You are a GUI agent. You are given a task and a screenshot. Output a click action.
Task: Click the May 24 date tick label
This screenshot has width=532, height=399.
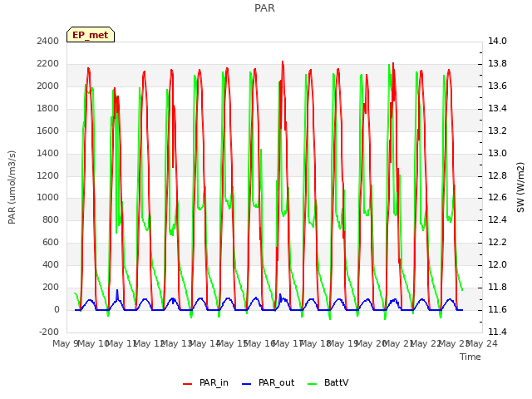[x=482, y=344]
